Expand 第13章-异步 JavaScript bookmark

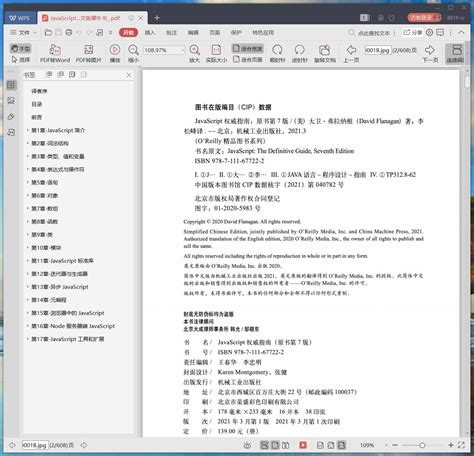tap(27, 286)
